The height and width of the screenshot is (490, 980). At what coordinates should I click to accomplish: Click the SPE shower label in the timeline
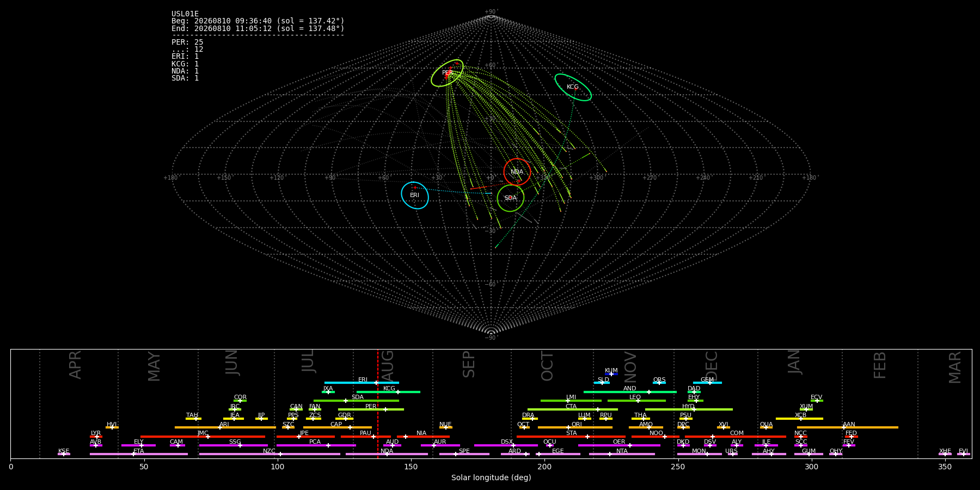[464, 451]
